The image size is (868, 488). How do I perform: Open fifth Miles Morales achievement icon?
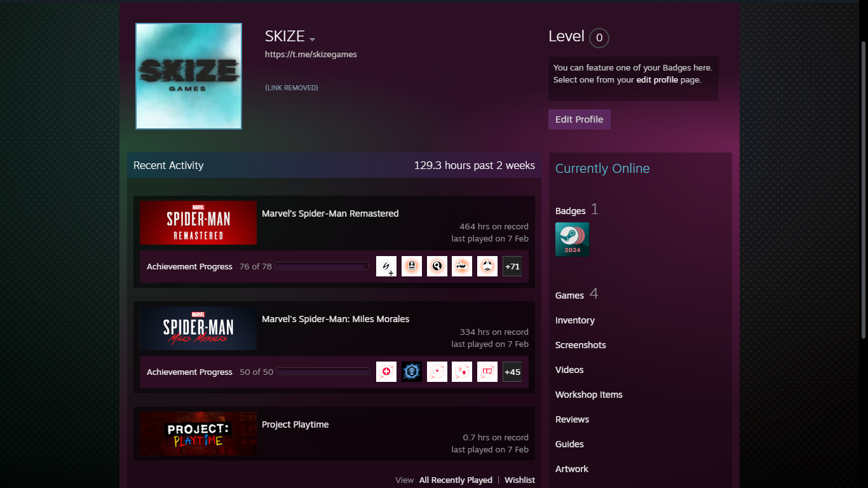(x=487, y=372)
